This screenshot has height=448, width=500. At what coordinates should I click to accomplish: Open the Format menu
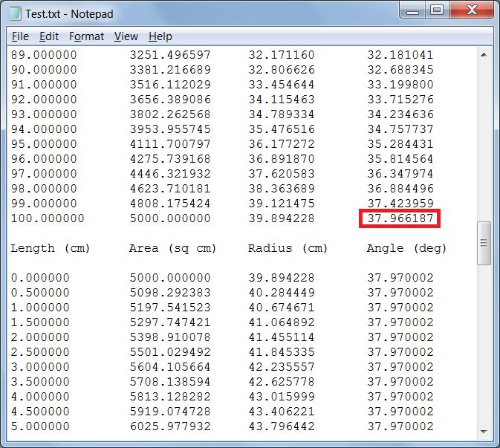(x=86, y=36)
